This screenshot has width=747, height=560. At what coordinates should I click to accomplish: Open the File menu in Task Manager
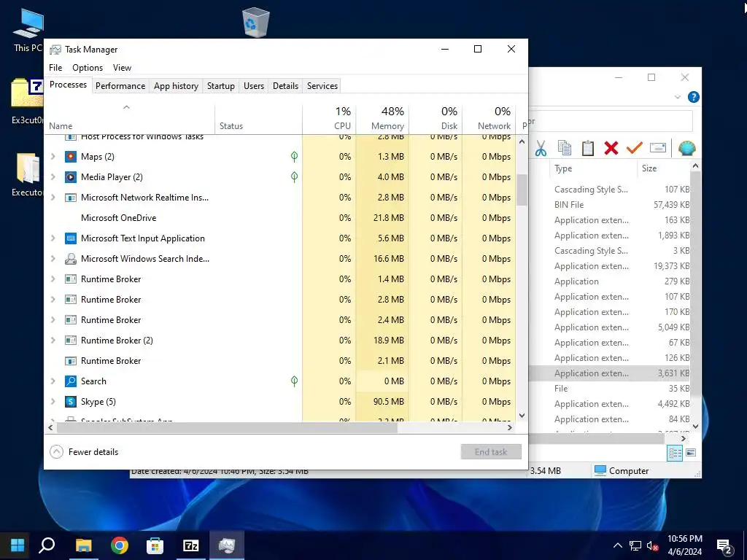point(55,68)
